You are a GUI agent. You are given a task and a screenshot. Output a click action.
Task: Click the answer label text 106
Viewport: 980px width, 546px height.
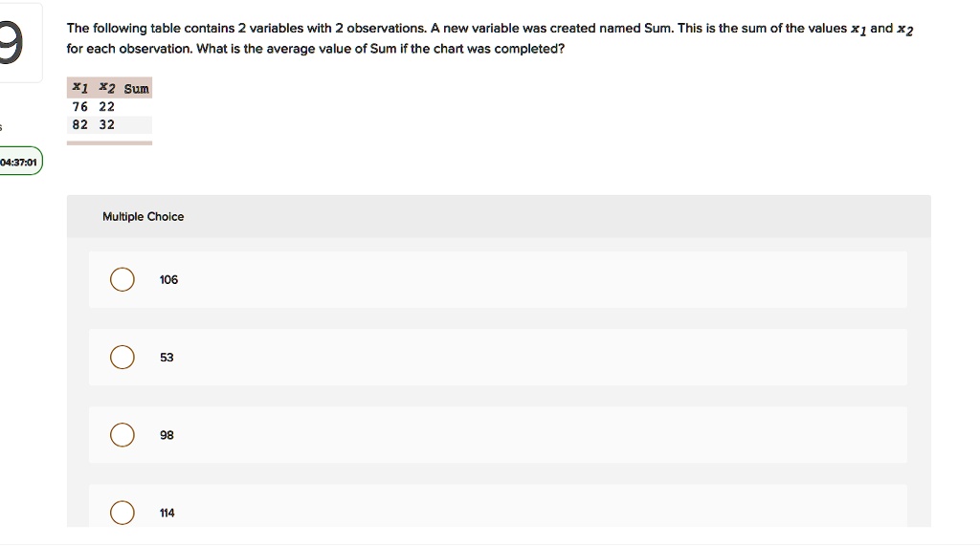point(168,279)
